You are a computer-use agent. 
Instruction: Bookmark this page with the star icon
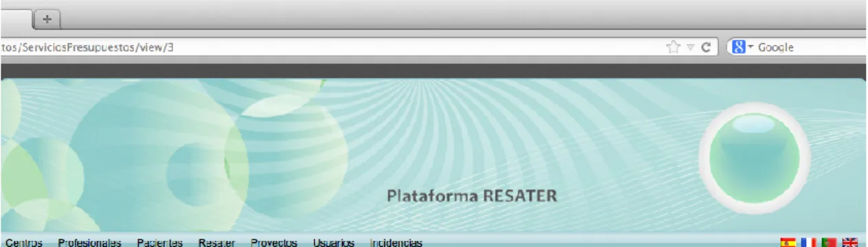pos(673,47)
